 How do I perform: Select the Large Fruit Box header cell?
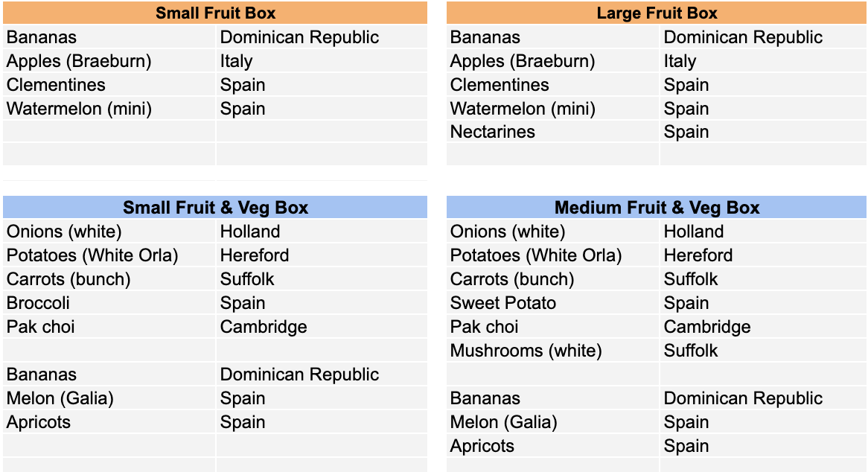(x=657, y=13)
